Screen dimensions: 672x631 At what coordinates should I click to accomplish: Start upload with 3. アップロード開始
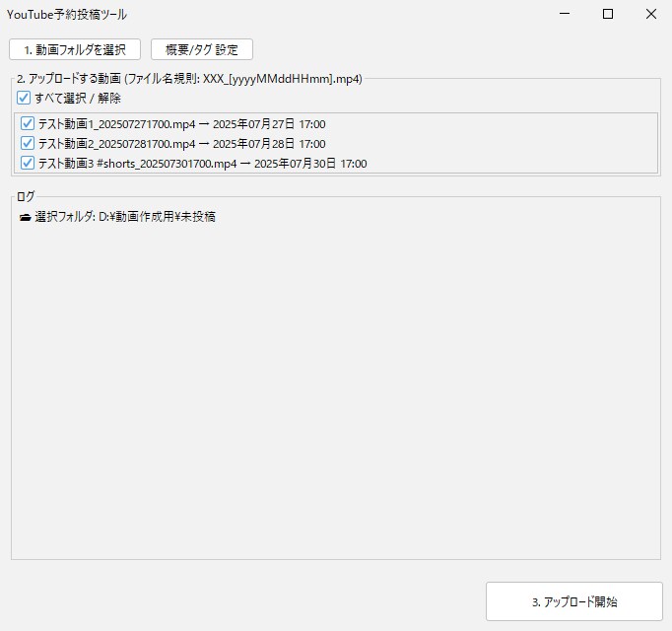tap(574, 601)
